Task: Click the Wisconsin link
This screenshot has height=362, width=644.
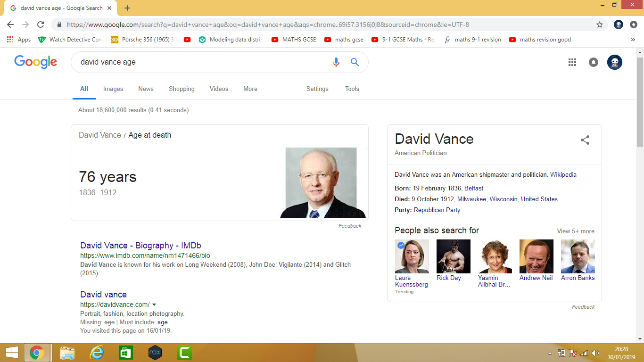Action: point(504,199)
